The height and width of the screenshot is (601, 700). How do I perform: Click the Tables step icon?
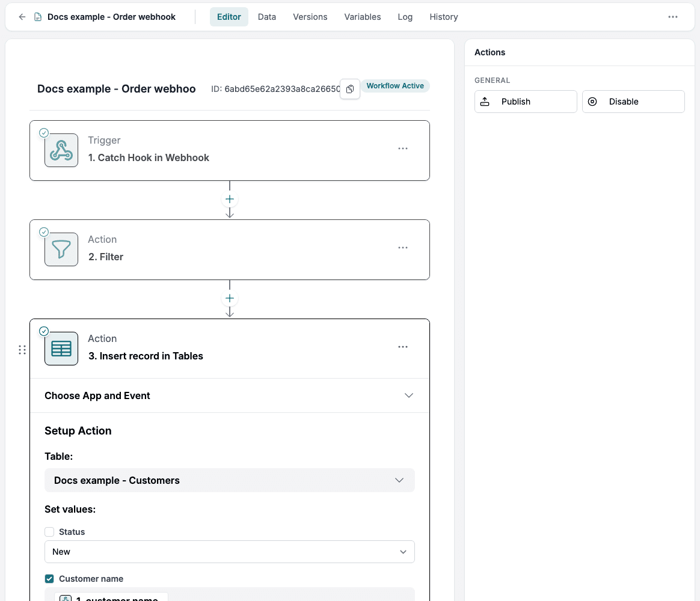pyautogui.click(x=61, y=349)
